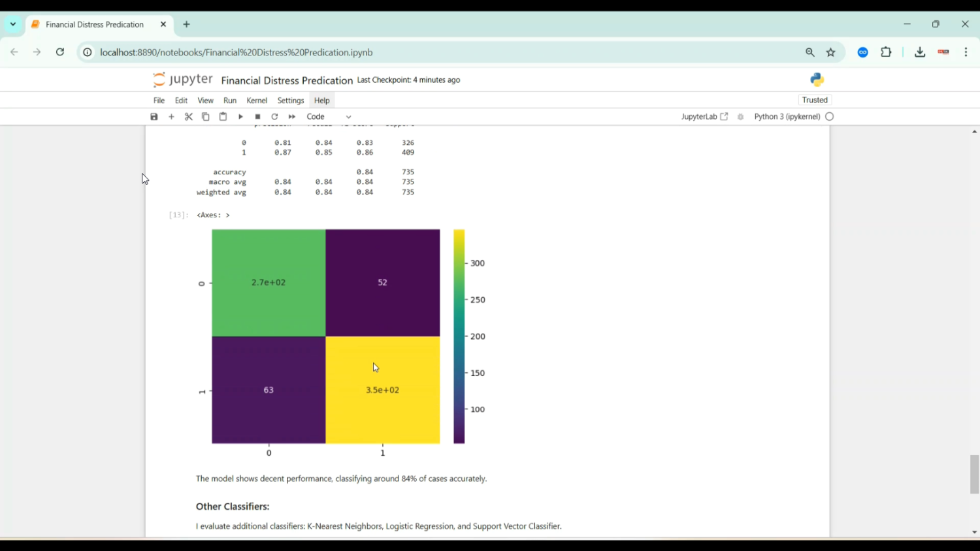Click the macro avg row label

(x=227, y=182)
